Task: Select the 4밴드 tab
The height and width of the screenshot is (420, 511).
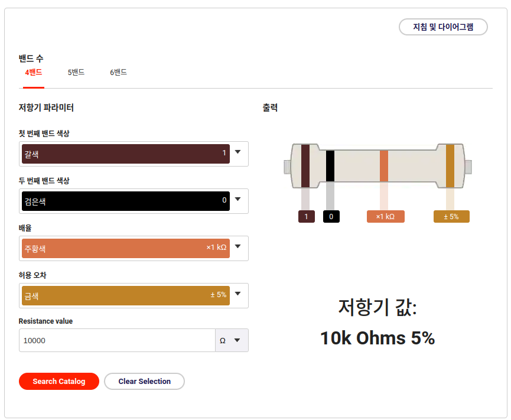Action: [x=34, y=72]
